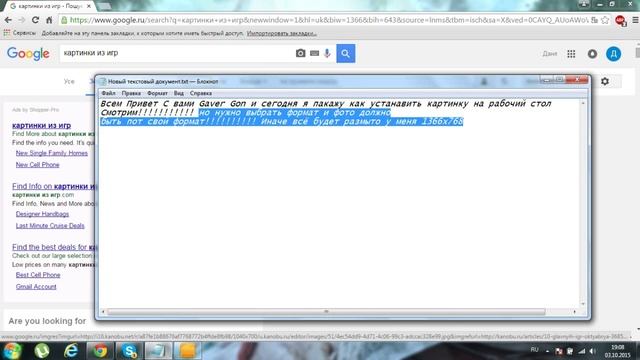Open the Best Cell Phone link

point(38,275)
